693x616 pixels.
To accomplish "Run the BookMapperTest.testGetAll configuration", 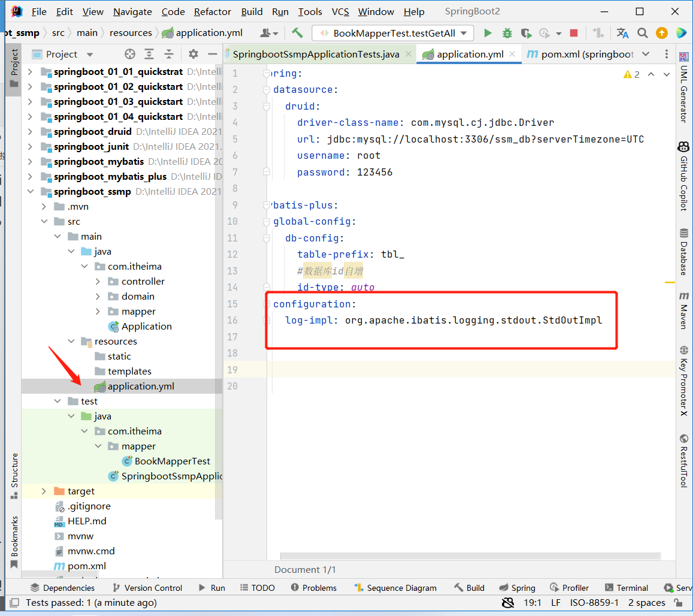I will (x=488, y=33).
